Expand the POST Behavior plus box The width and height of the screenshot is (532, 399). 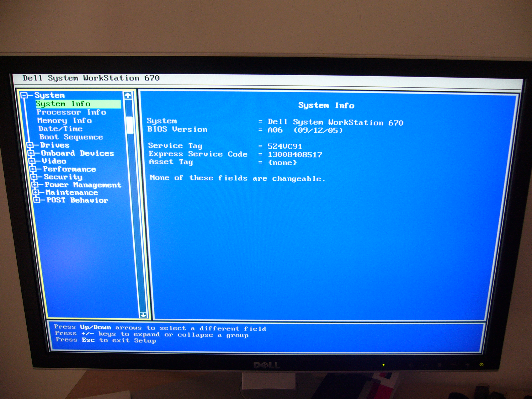point(37,200)
